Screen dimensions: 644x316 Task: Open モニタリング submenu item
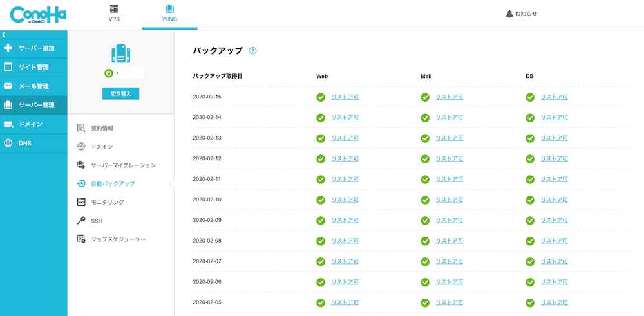tap(107, 202)
